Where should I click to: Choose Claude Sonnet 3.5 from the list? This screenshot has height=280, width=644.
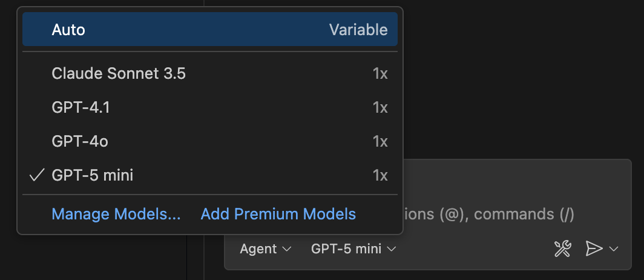[119, 74]
